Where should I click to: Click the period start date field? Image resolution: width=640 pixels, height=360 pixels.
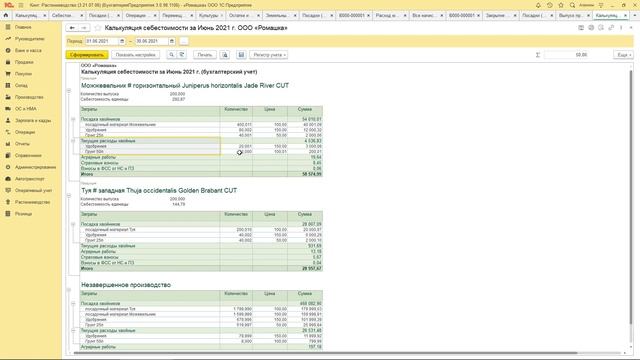tap(102, 41)
